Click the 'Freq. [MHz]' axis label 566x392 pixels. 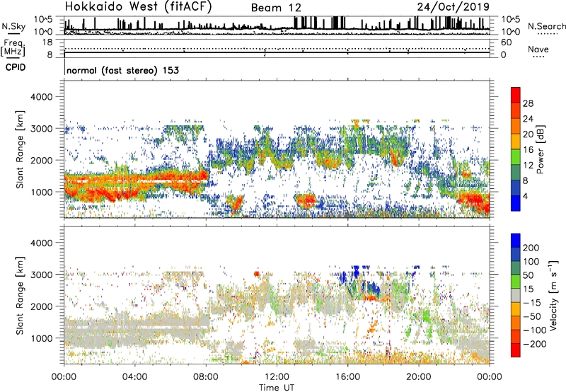pos(13,47)
